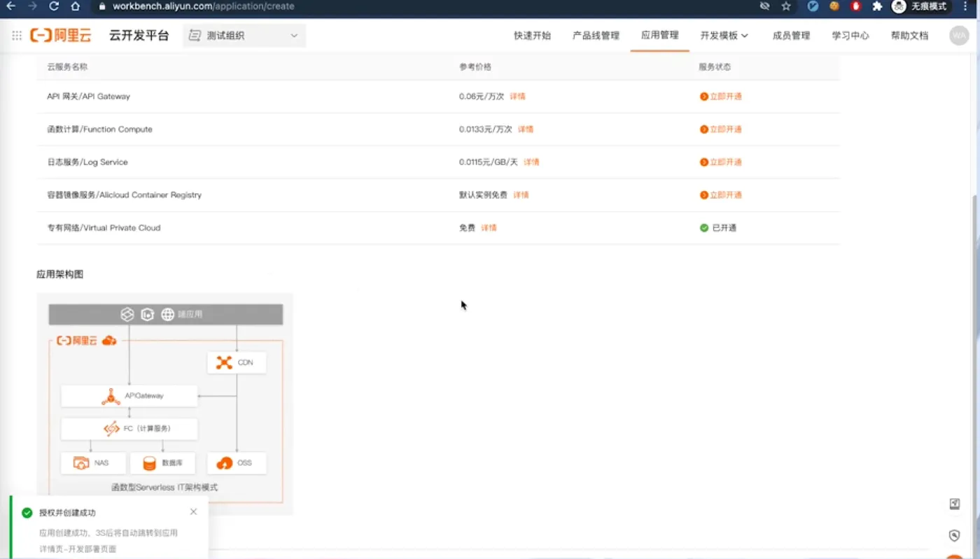Open the 快速开始 menu item
Image resolution: width=980 pixels, height=559 pixels.
tap(532, 36)
